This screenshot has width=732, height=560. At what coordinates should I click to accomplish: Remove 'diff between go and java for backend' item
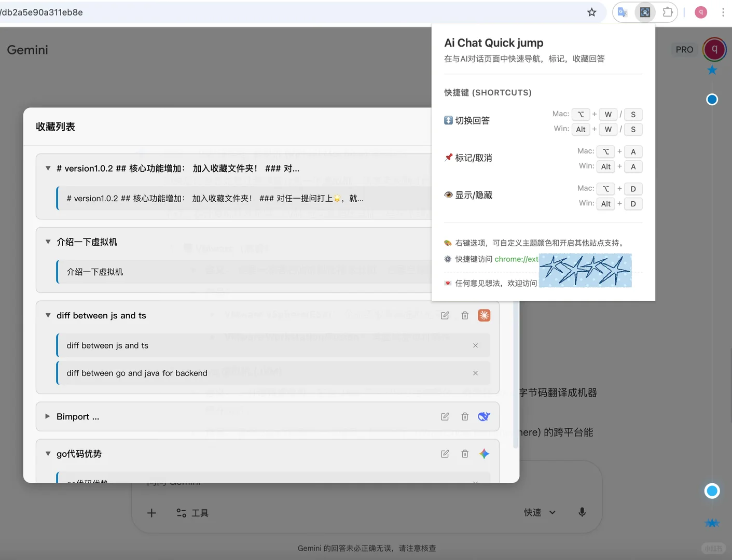click(x=475, y=373)
